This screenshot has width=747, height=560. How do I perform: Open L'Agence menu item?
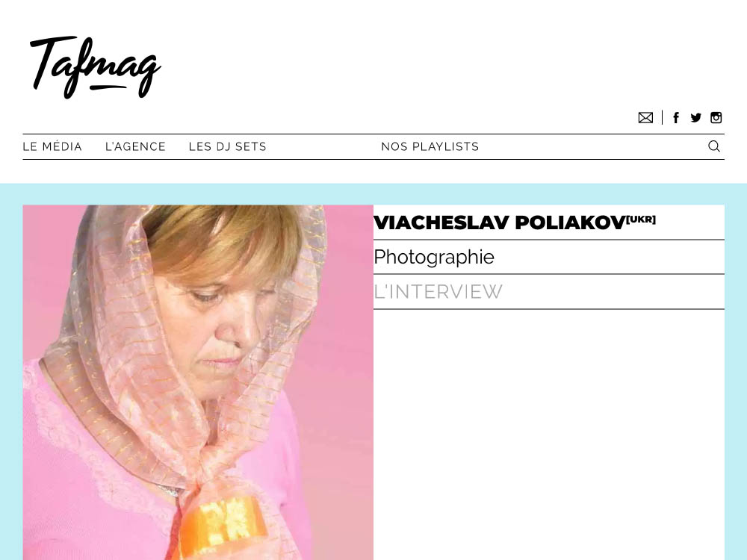[x=135, y=146]
